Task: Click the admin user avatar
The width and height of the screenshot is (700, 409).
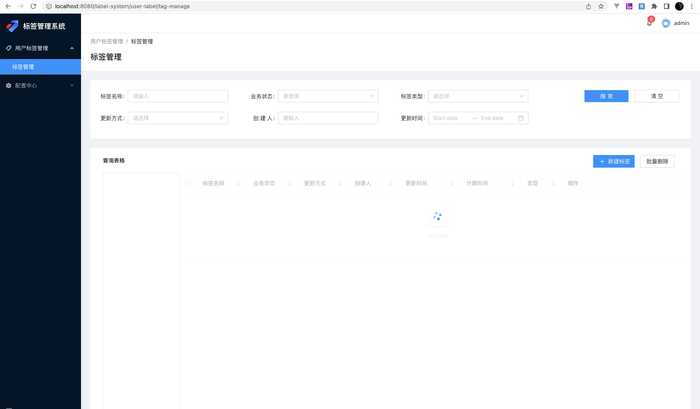Action: pos(666,23)
